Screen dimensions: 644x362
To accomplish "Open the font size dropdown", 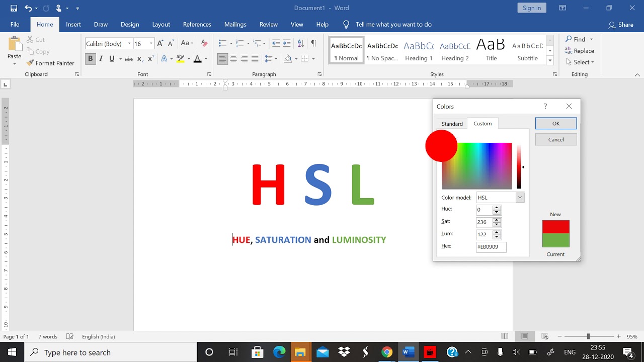I will (x=151, y=44).
